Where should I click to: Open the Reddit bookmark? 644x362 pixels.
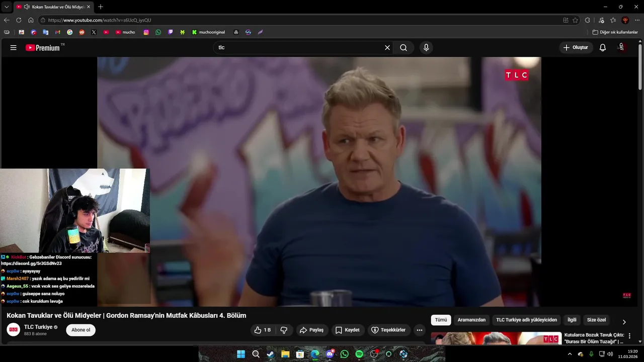tap(82, 32)
